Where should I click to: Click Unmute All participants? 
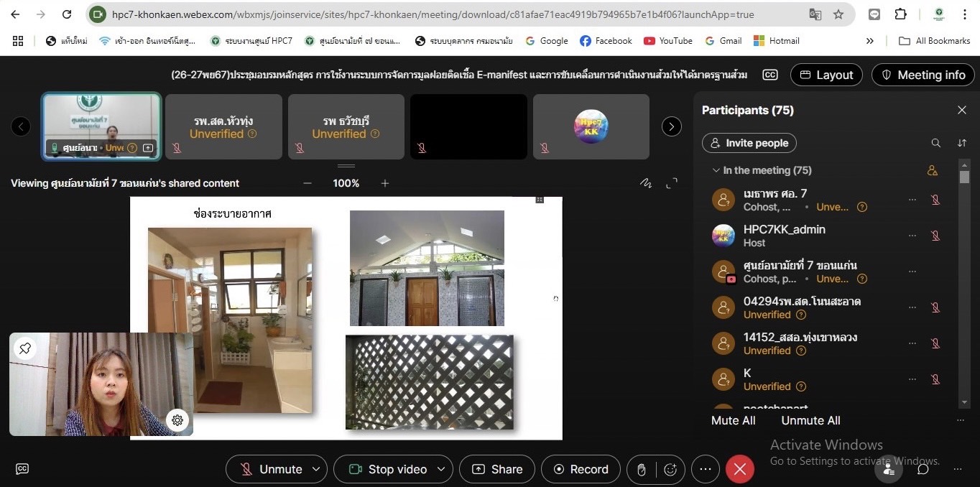point(810,420)
